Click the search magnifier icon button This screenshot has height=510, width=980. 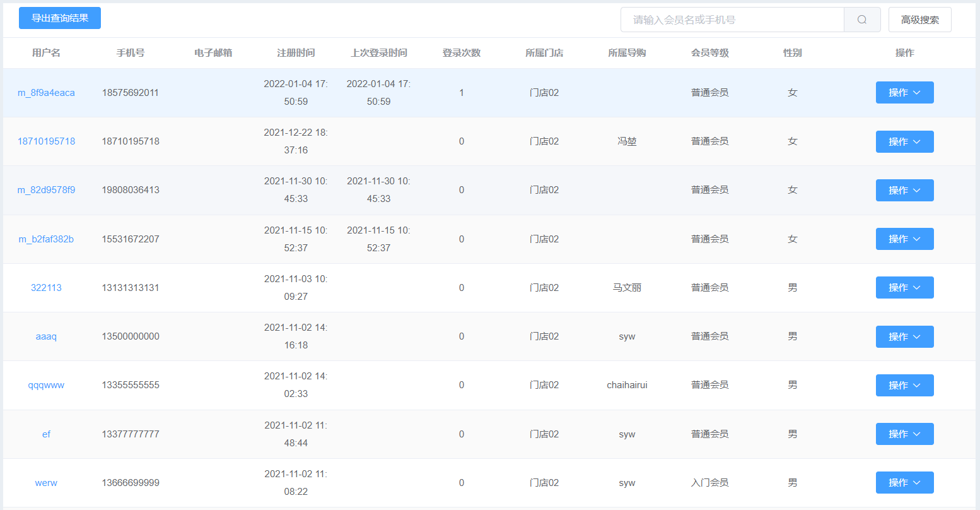click(x=862, y=20)
